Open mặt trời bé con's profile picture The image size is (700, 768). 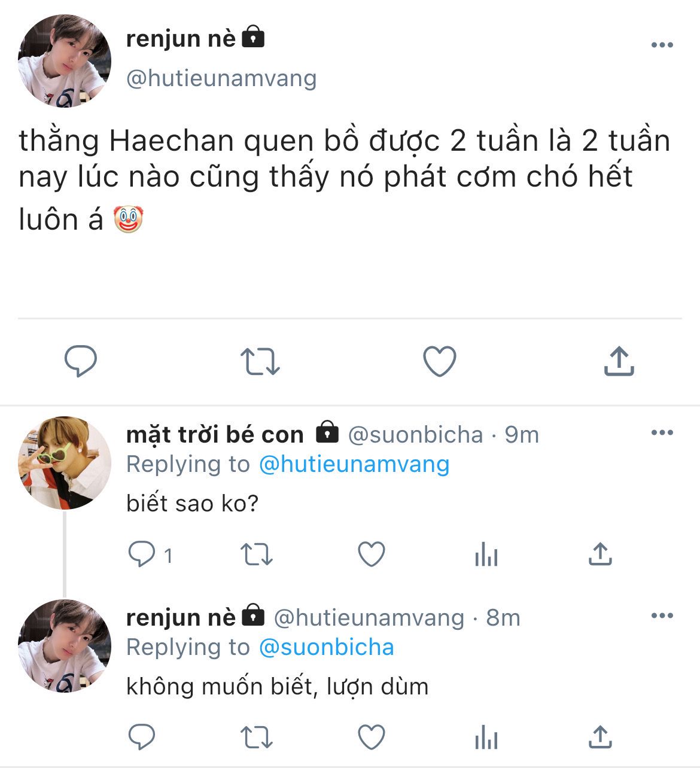pyautogui.click(x=65, y=463)
